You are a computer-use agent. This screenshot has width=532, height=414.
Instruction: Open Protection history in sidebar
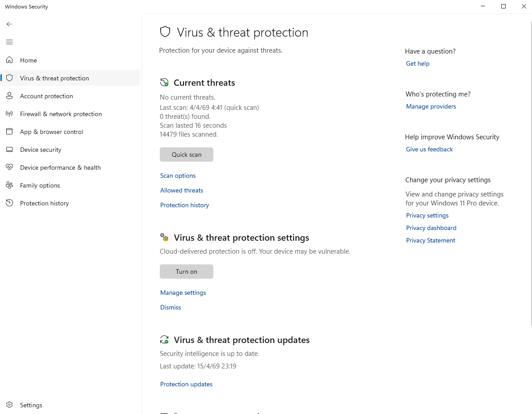coord(44,203)
